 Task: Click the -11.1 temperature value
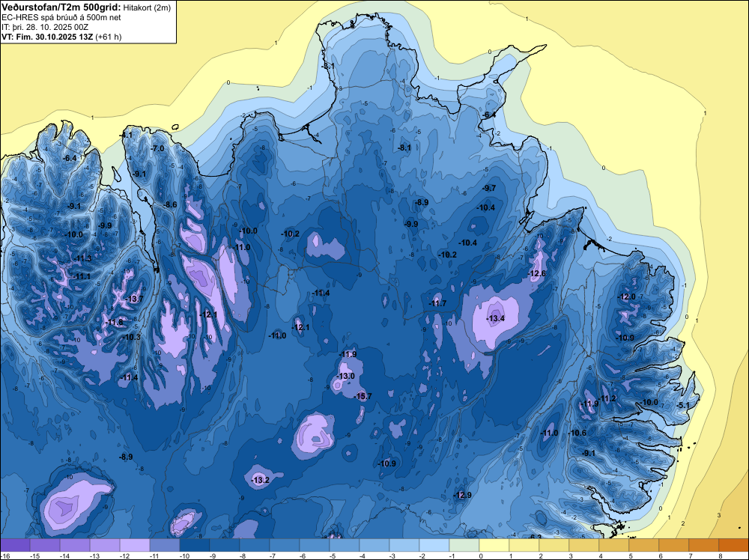[x=82, y=276]
